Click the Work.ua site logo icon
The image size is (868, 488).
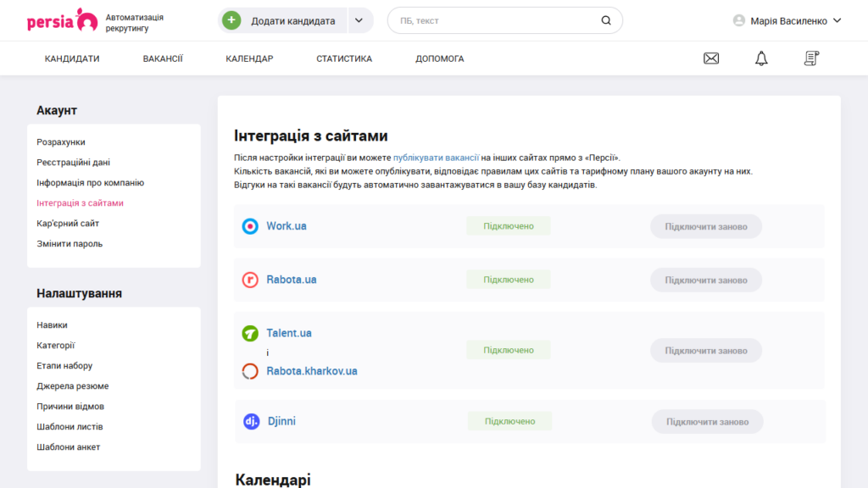250,225
